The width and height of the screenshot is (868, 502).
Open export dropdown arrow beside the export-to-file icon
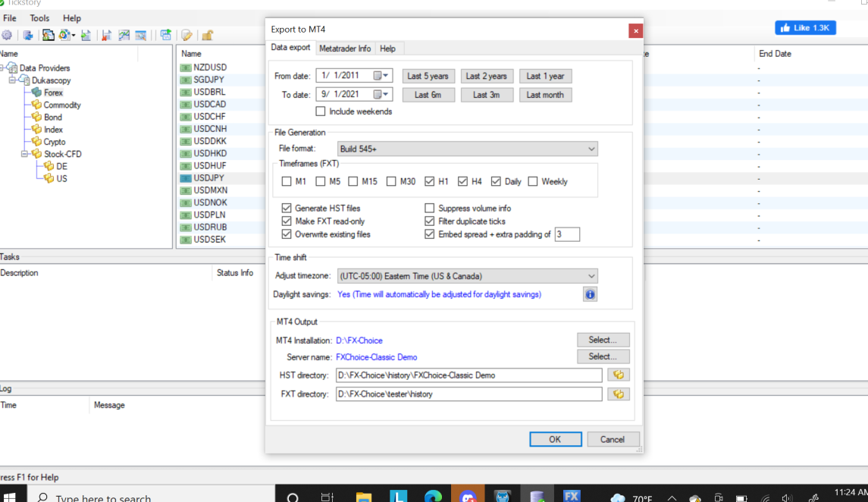[x=74, y=36]
